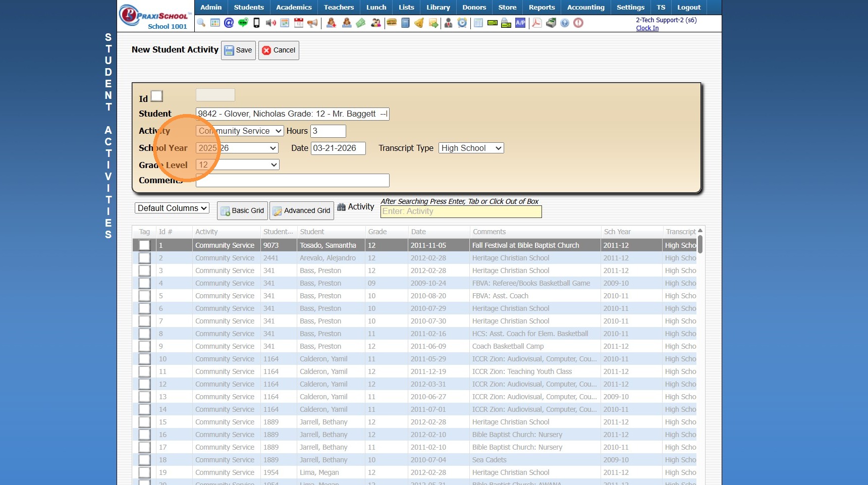This screenshot has width=868, height=485.
Task: Tag the row 5 Bass, Preston checkbox
Action: coord(144,296)
